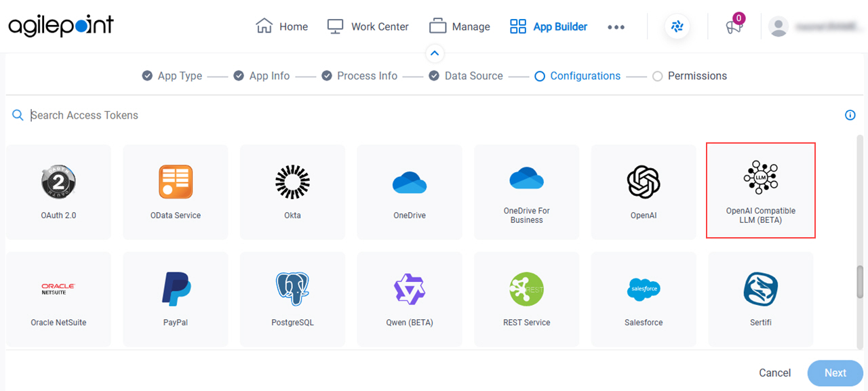868x391 pixels.
Task: Click the Sertifi label text
Action: point(761,323)
